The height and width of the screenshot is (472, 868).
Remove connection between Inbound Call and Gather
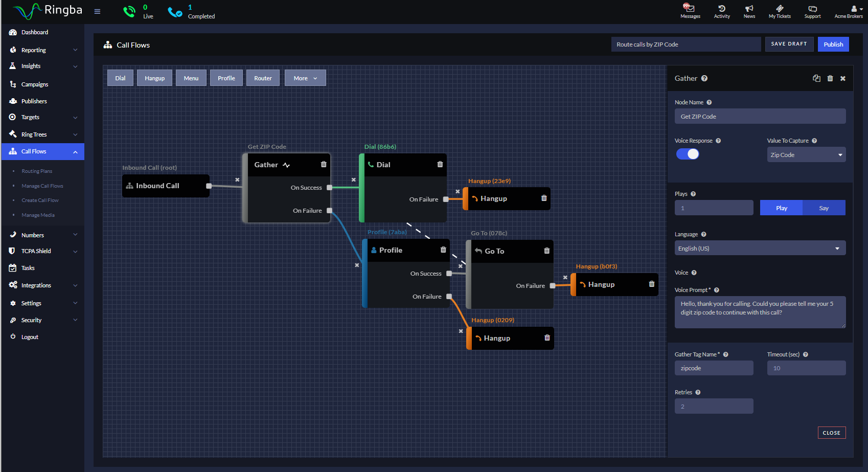pyautogui.click(x=237, y=179)
